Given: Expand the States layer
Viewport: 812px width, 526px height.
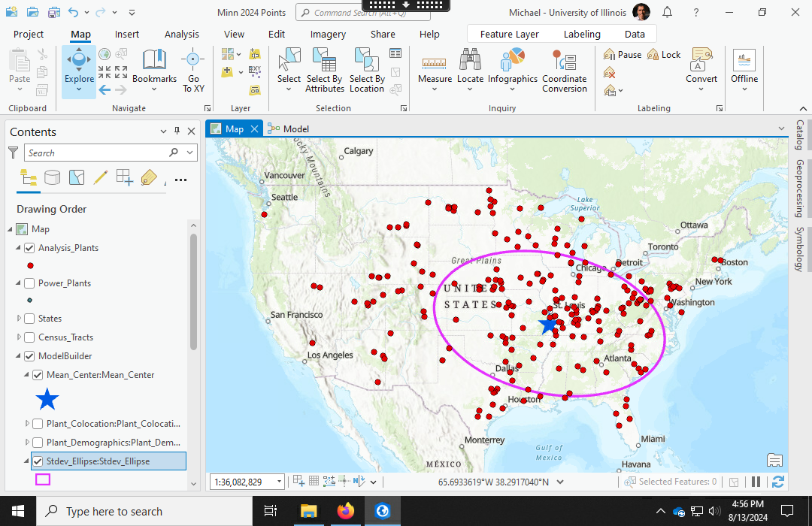Looking at the screenshot, I should tap(20, 319).
